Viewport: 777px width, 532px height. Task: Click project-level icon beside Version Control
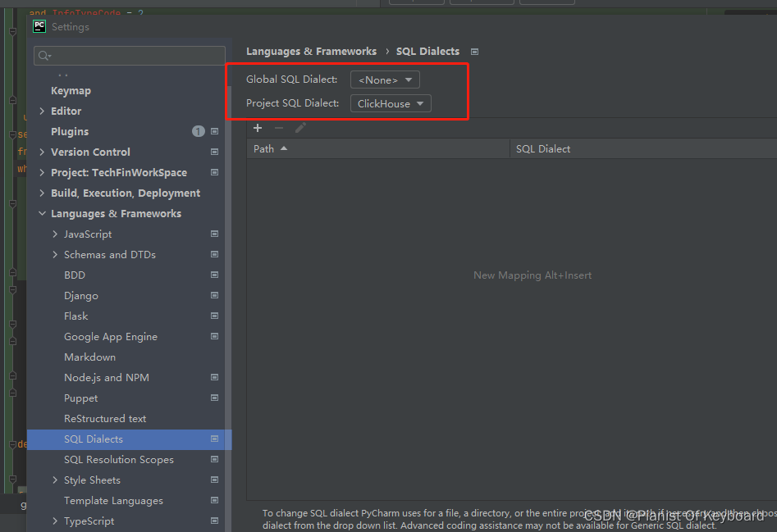215,152
